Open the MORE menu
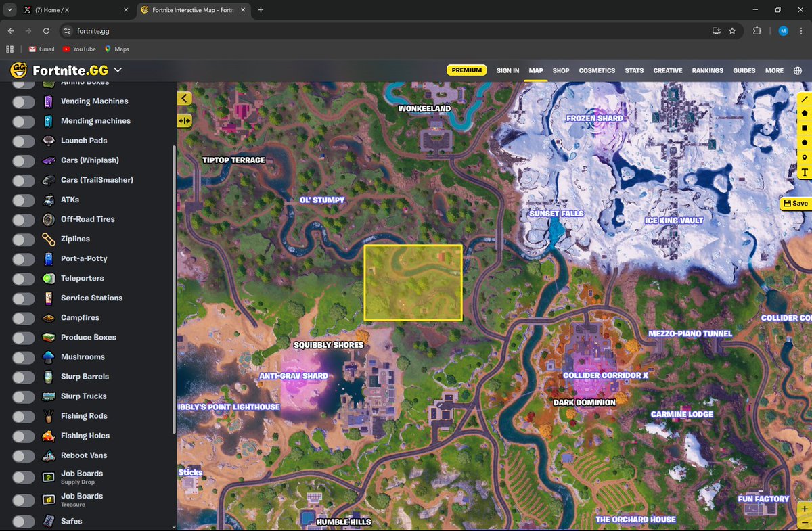The height and width of the screenshot is (531, 812). 774,70
